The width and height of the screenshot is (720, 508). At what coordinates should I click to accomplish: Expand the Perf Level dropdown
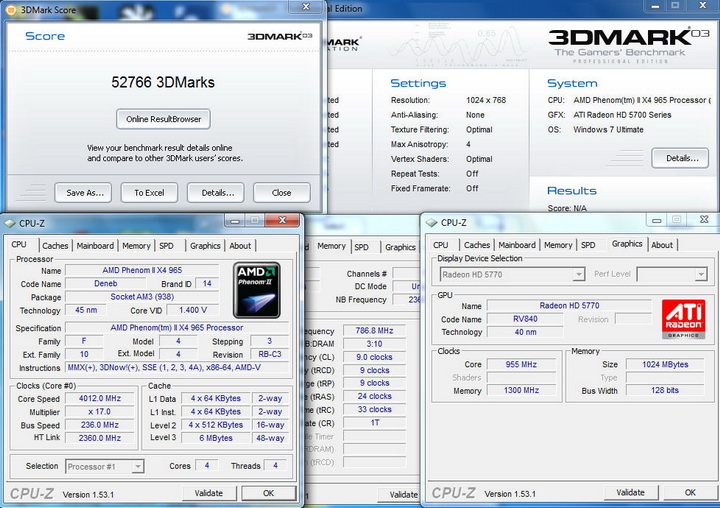701,275
